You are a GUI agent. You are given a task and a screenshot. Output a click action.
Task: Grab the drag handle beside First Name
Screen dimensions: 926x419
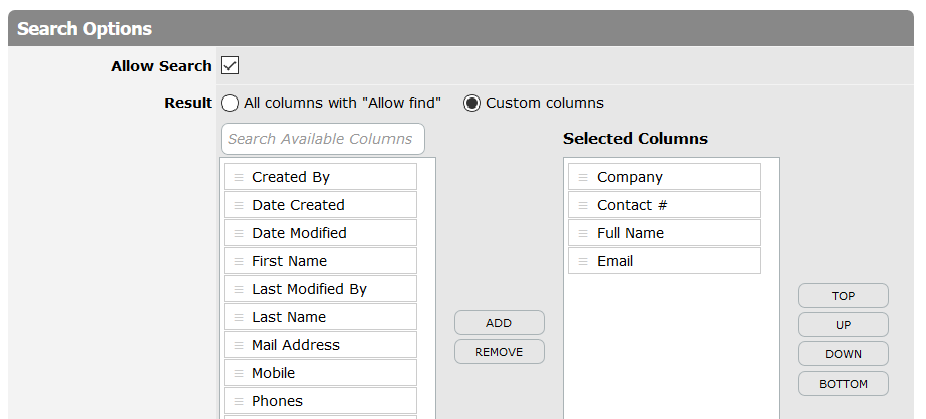point(239,261)
